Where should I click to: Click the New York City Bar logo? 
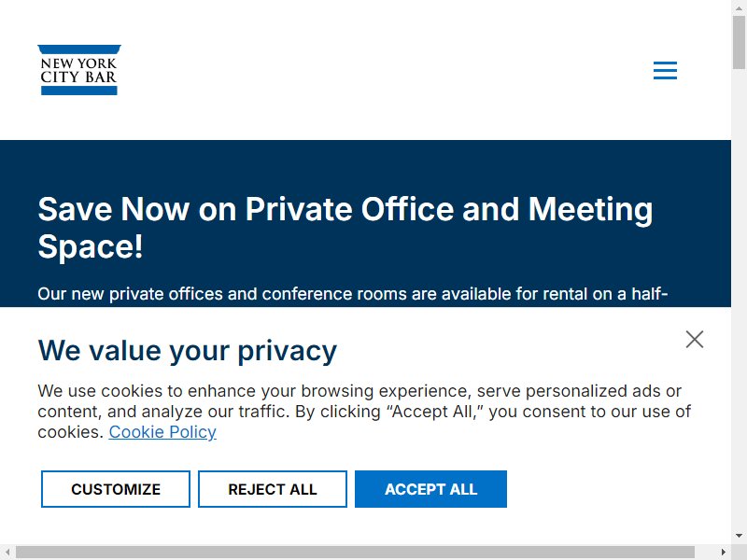tap(79, 70)
